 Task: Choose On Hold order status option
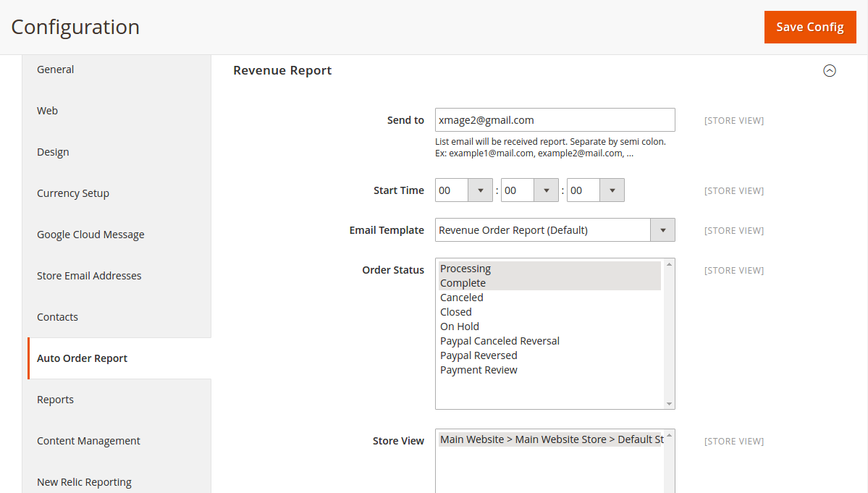[x=460, y=326]
